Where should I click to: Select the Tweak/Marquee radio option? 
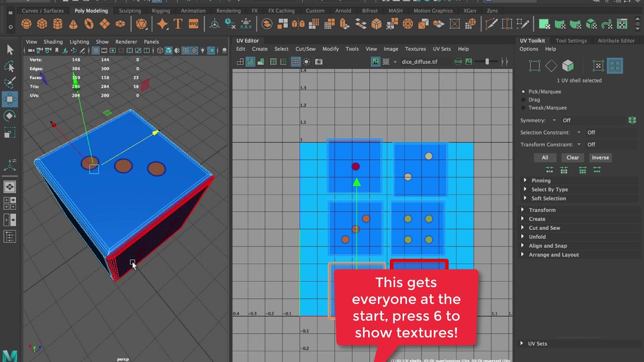pos(524,108)
